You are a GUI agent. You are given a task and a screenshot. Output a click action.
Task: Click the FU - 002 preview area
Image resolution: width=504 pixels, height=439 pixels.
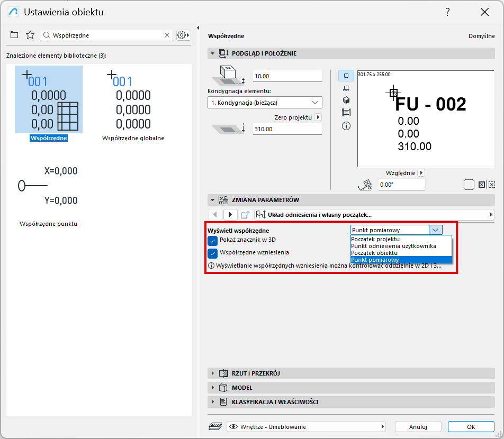tap(426, 118)
